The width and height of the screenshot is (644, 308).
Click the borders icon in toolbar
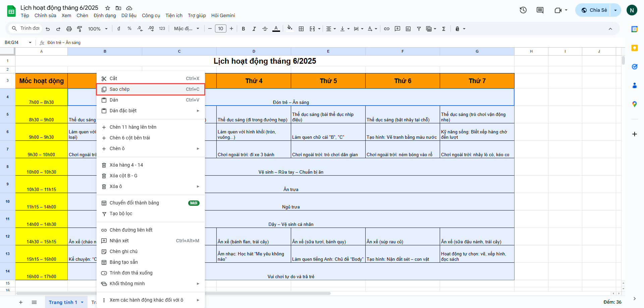coord(301,29)
